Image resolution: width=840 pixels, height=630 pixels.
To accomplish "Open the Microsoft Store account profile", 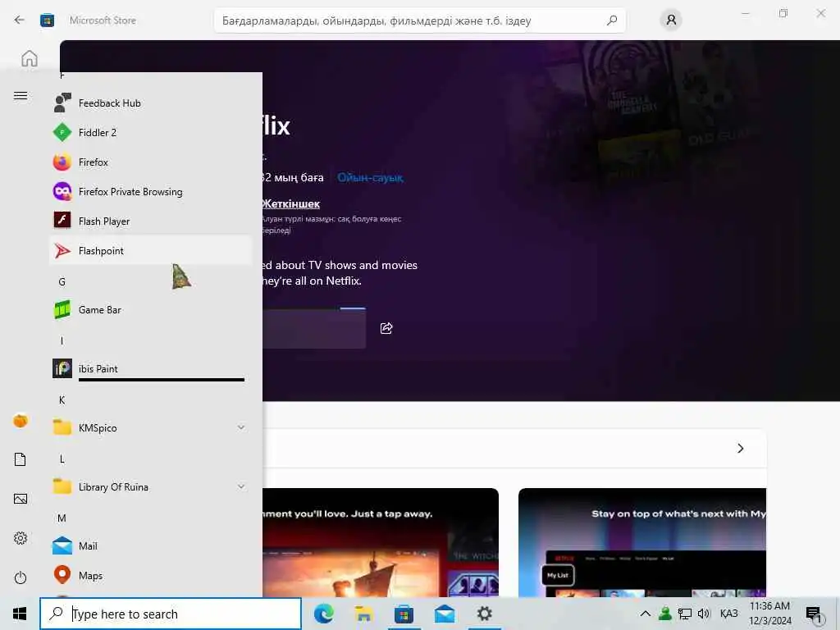I will pyautogui.click(x=671, y=21).
